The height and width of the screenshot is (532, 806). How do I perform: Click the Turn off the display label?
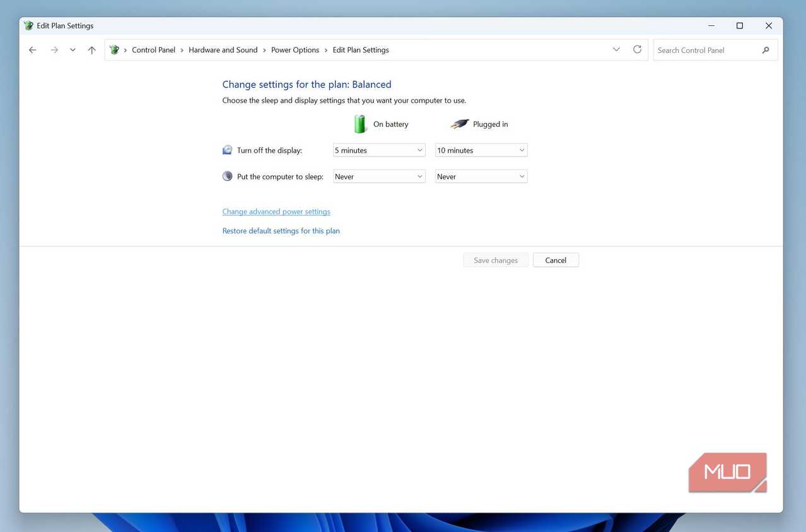pyautogui.click(x=269, y=151)
